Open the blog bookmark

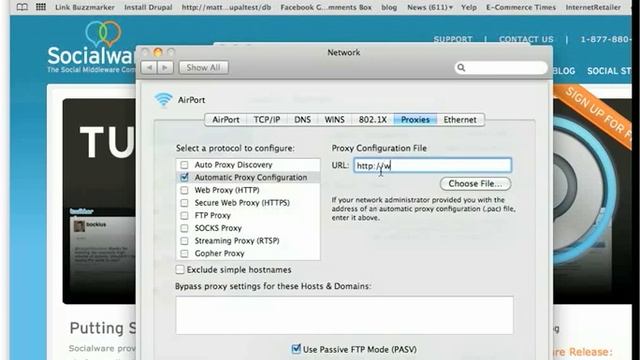(389, 7)
